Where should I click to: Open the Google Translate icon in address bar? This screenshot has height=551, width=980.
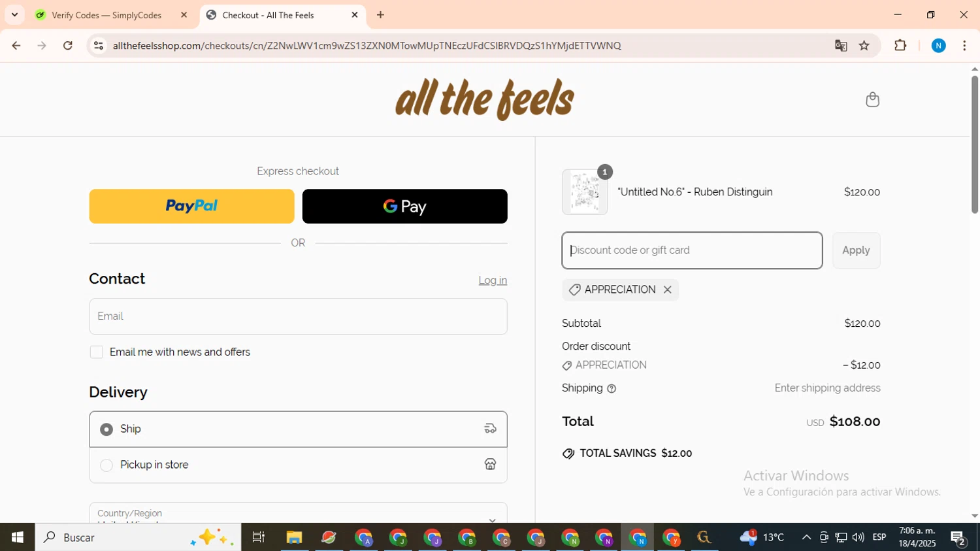pos(841,45)
